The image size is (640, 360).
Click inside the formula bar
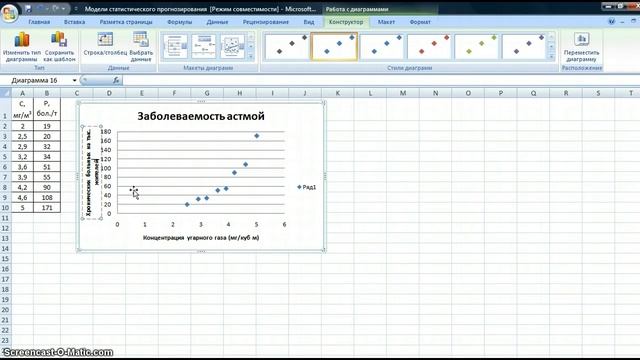(x=380, y=80)
